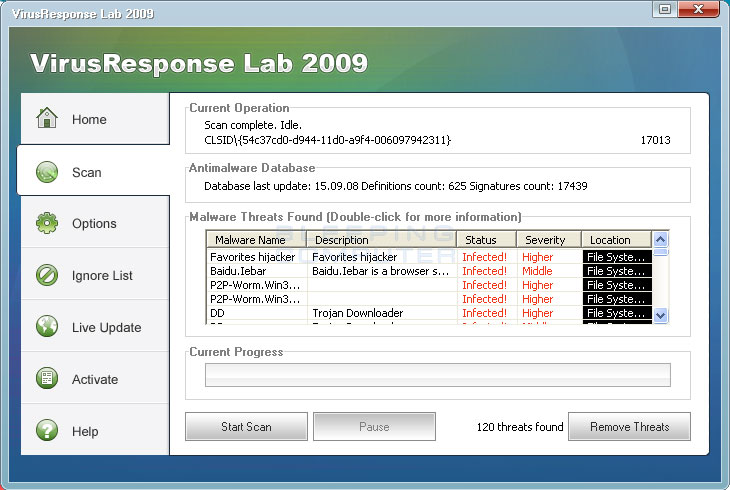Click Baidu.Iebar browser description cell
Image resolution: width=730 pixels, height=490 pixels.
(380, 271)
